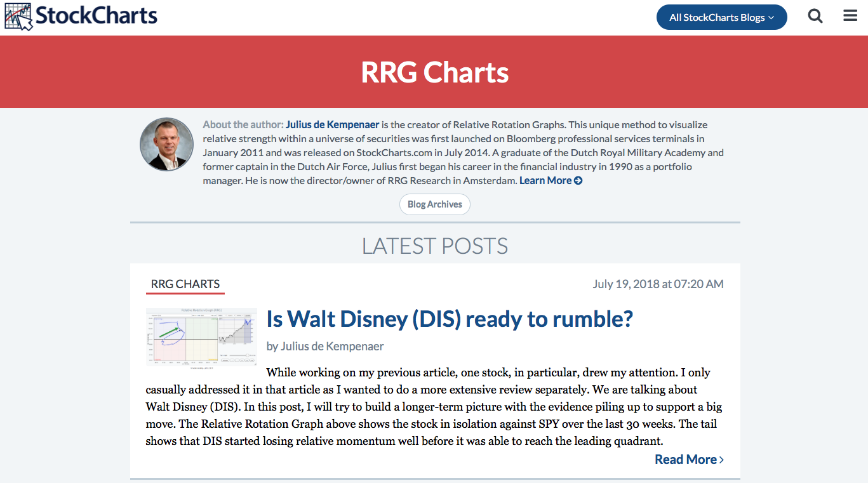Follow the Learn More link

coord(551,180)
